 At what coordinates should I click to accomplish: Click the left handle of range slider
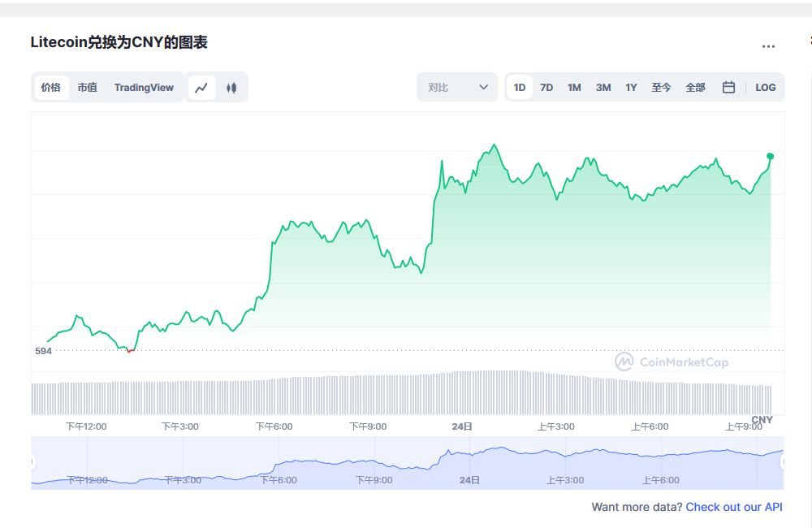32,462
